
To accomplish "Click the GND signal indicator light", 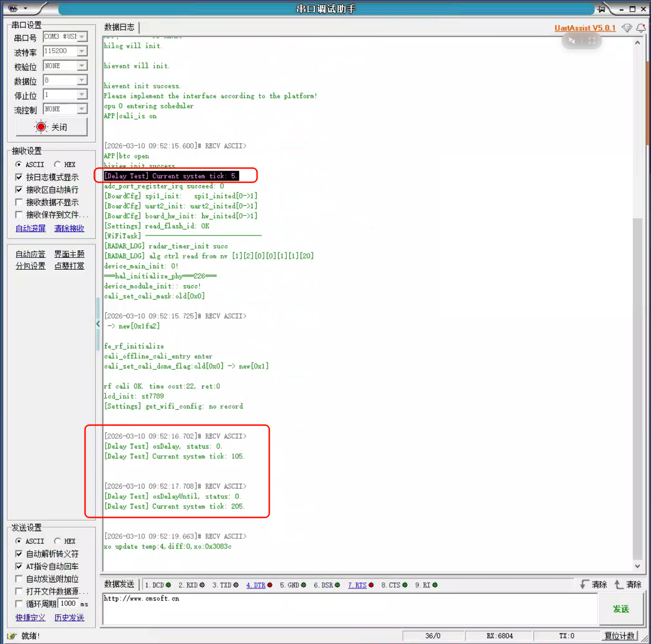I will coord(304,585).
